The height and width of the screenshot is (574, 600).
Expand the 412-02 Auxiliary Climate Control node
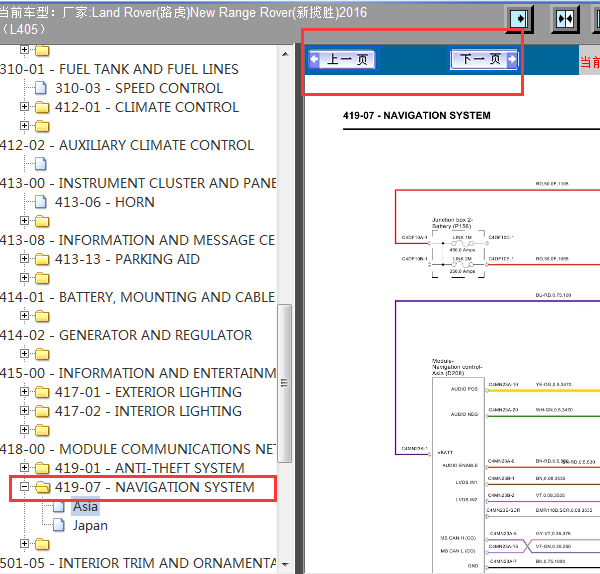pyautogui.click(x=24, y=126)
